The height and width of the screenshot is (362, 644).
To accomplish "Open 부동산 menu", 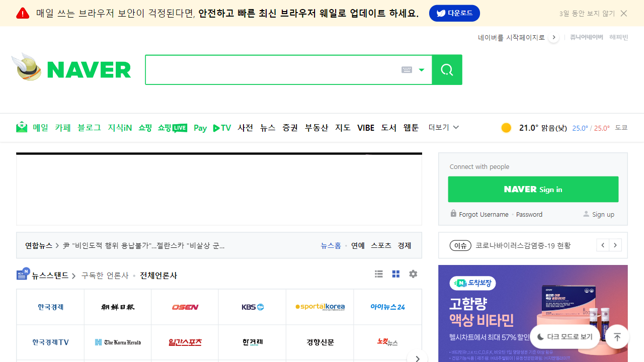I will 316,128.
